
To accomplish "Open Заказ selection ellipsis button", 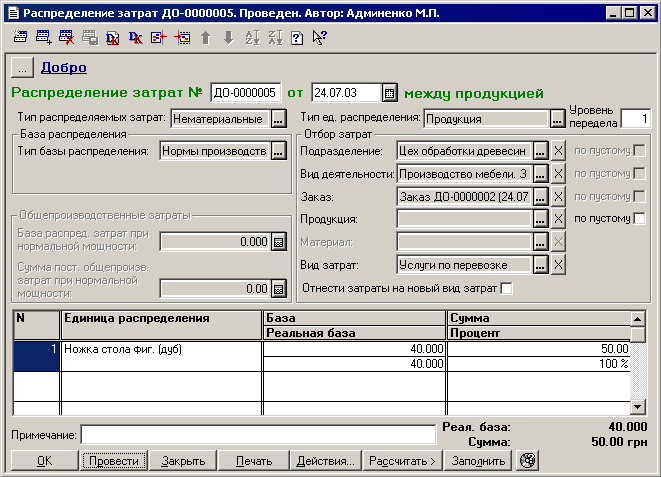I will pos(540,196).
